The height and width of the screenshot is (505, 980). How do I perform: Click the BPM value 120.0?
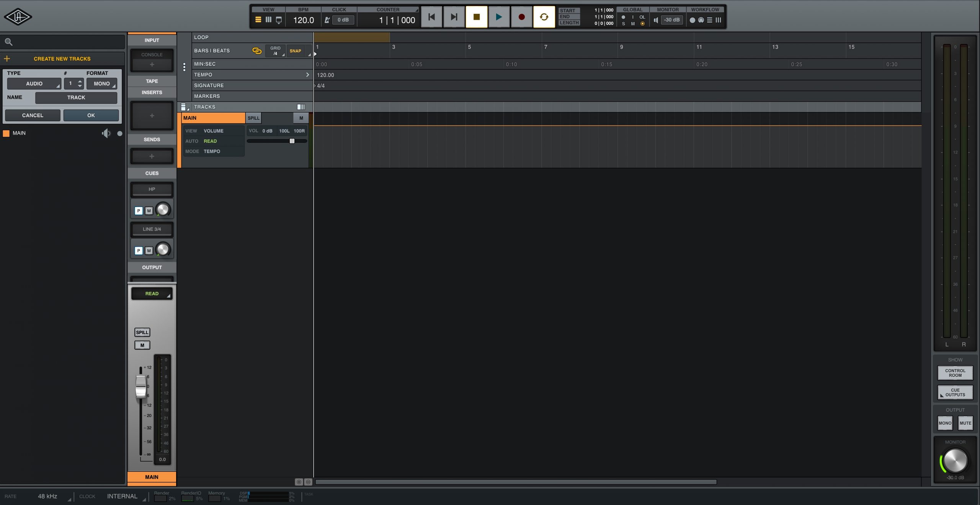304,20
